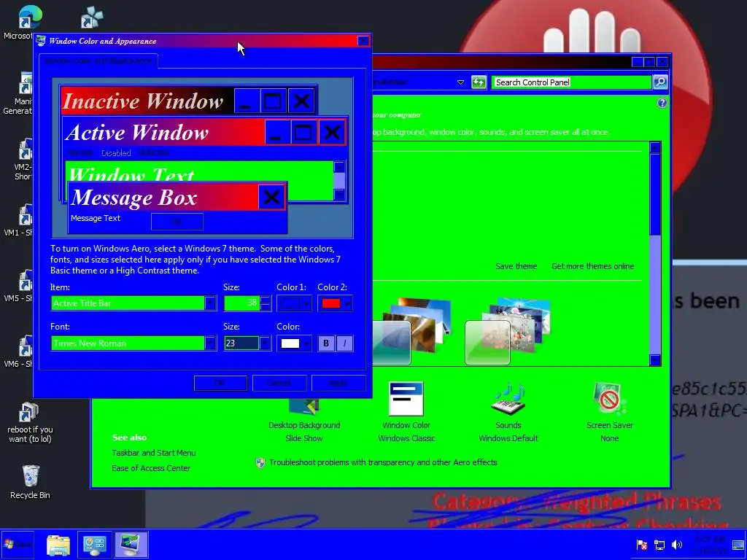Open Control Panel help question mark icon
The width and height of the screenshot is (747, 560).
(x=662, y=103)
